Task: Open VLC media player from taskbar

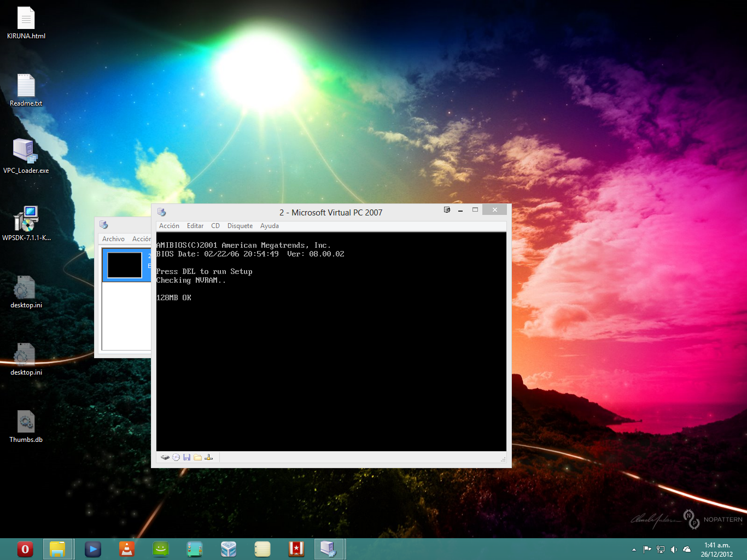Action: [127, 549]
